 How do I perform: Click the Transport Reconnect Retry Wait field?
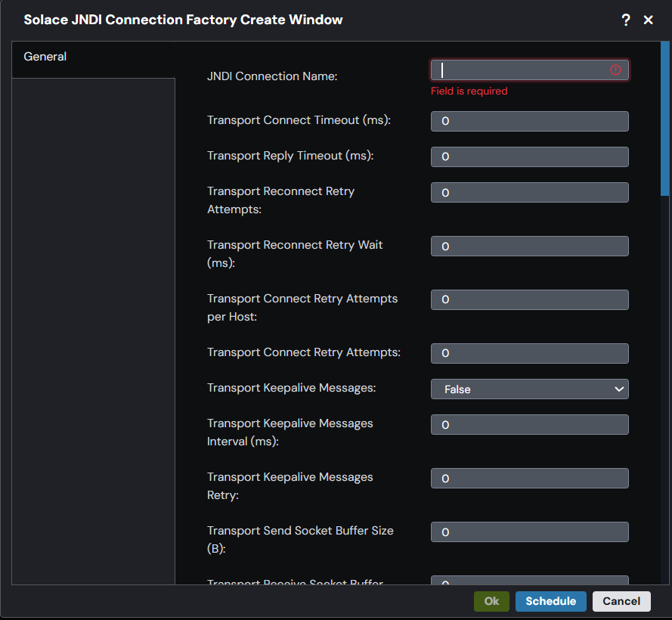click(530, 246)
